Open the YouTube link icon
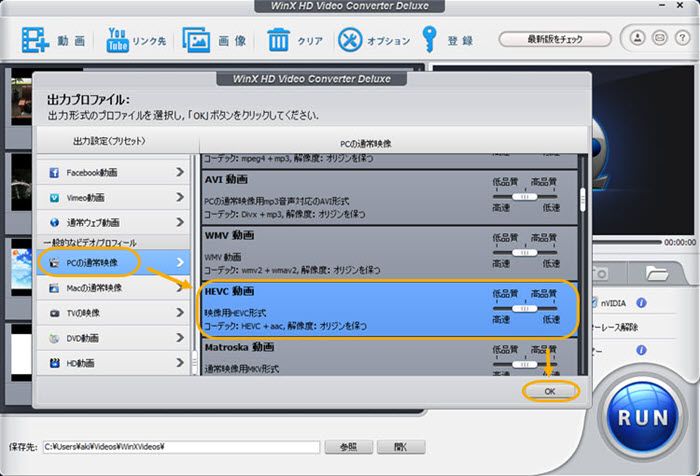Viewport: 700px width, 476px height. 117,40
